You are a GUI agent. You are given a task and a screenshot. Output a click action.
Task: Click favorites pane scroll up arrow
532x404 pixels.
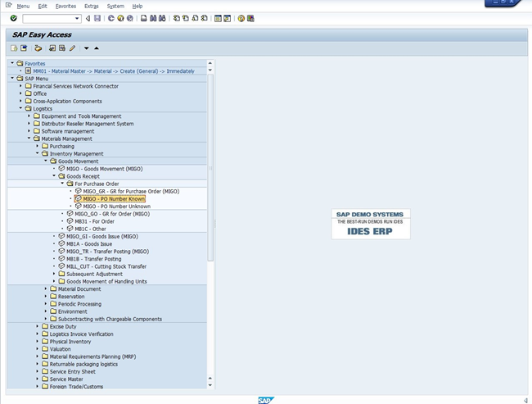tap(210, 63)
